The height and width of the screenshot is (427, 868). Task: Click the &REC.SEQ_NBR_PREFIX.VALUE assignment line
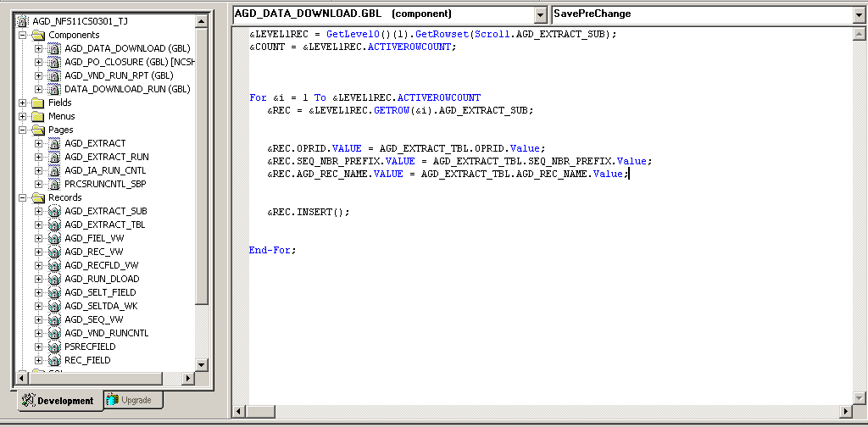[x=460, y=162]
